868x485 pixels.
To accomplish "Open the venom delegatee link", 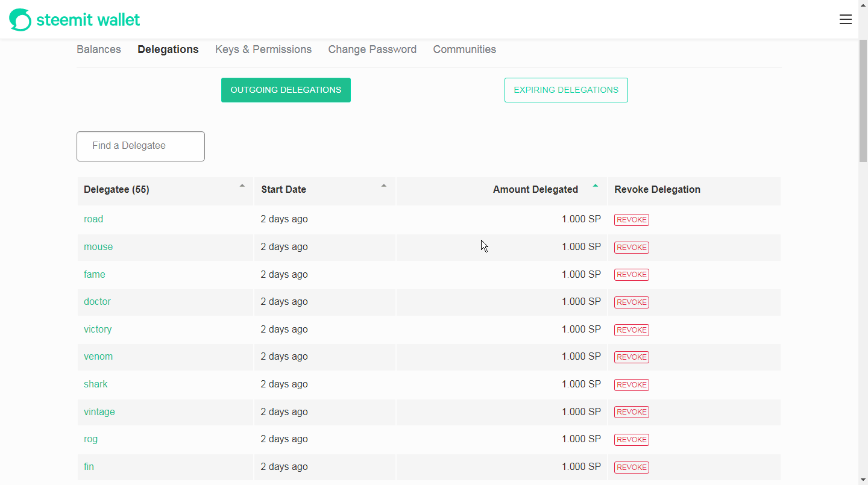I will [98, 357].
